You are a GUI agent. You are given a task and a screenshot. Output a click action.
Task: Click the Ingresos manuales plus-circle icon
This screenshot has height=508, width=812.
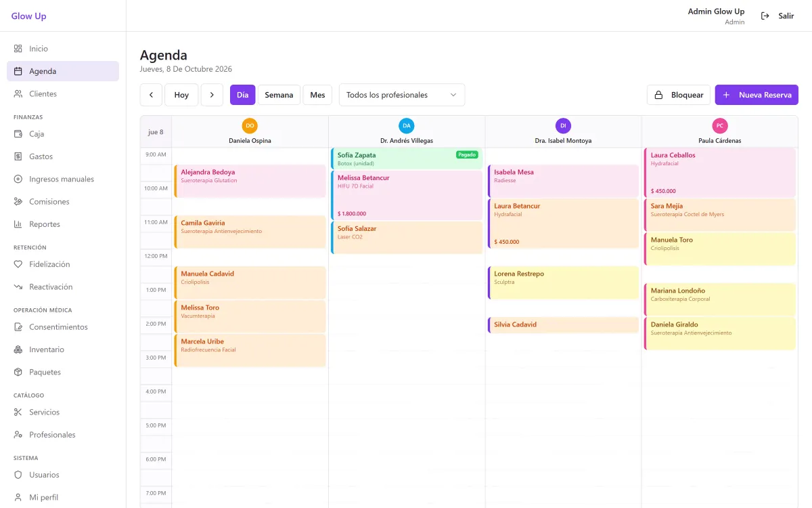pos(18,179)
